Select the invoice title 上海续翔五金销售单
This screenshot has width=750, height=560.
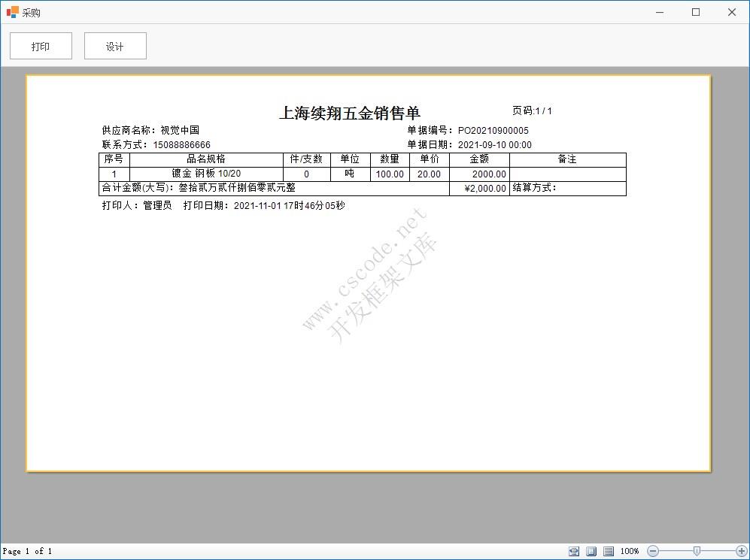pyautogui.click(x=351, y=112)
